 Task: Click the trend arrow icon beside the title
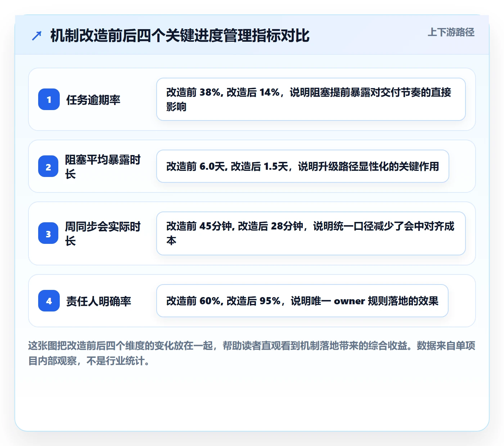pos(37,36)
